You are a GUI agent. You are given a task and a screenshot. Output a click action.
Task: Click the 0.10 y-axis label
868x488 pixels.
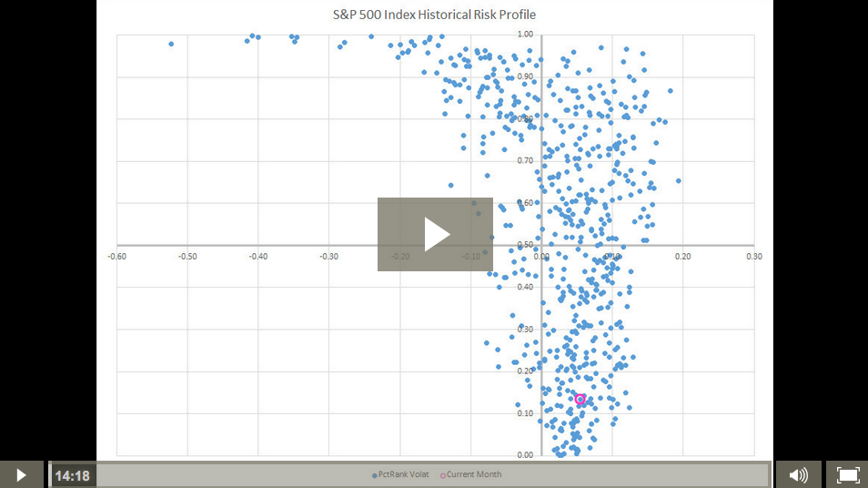(x=525, y=413)
